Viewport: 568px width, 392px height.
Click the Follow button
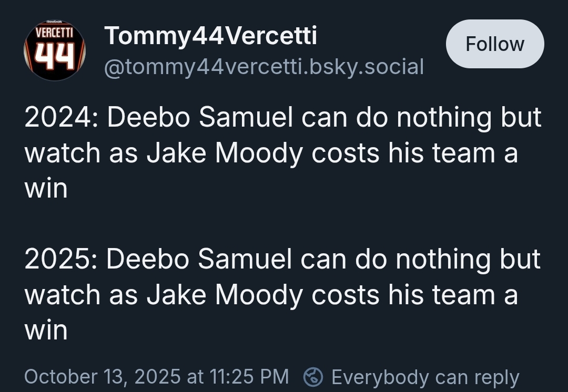click(494, 44)
